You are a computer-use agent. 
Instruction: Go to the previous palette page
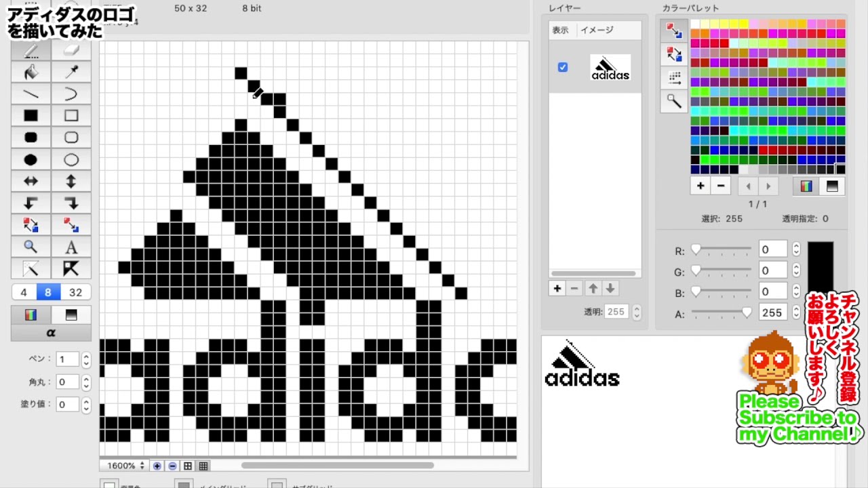[x=749, y=186]
